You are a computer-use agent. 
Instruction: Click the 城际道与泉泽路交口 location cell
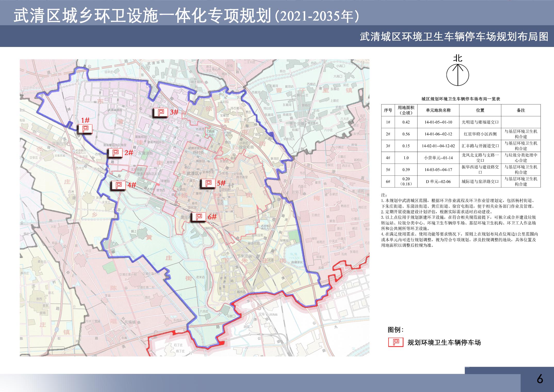[x=480, y=182]
